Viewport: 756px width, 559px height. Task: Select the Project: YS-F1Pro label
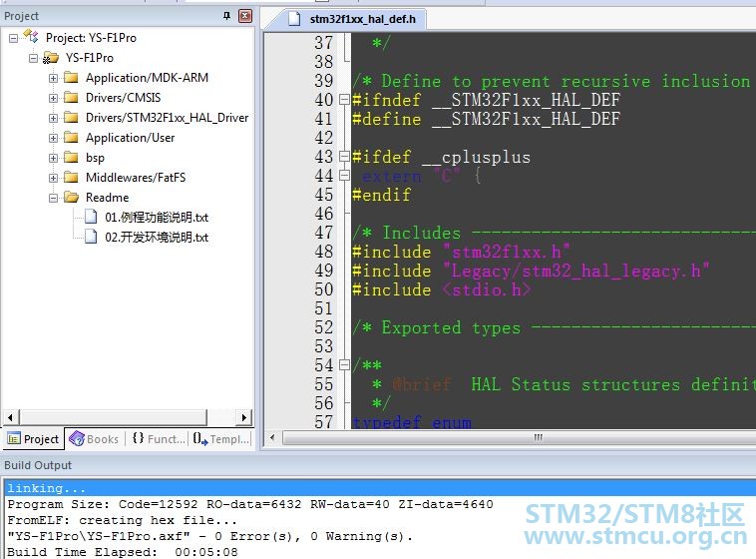(91, 38)
